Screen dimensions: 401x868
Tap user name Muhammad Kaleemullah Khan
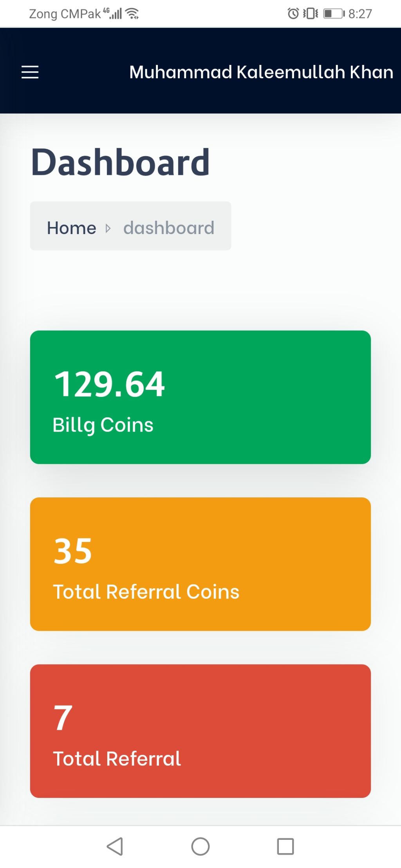pyautogui.click(x=261, y=72)
